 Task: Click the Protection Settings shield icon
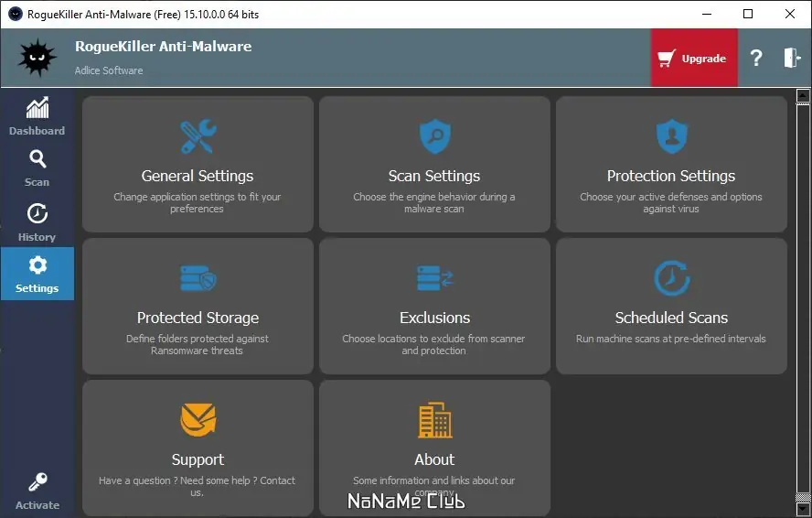click(x=671, y=137)
